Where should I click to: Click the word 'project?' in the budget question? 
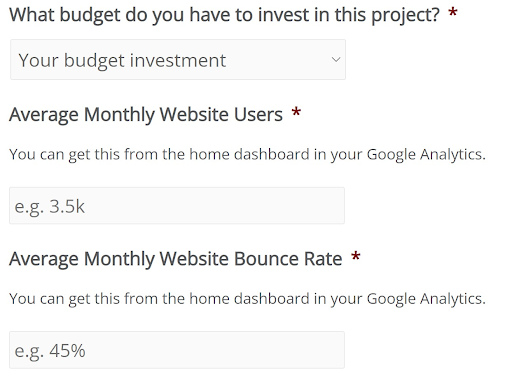pyautogui.click(x=405, y=16)
